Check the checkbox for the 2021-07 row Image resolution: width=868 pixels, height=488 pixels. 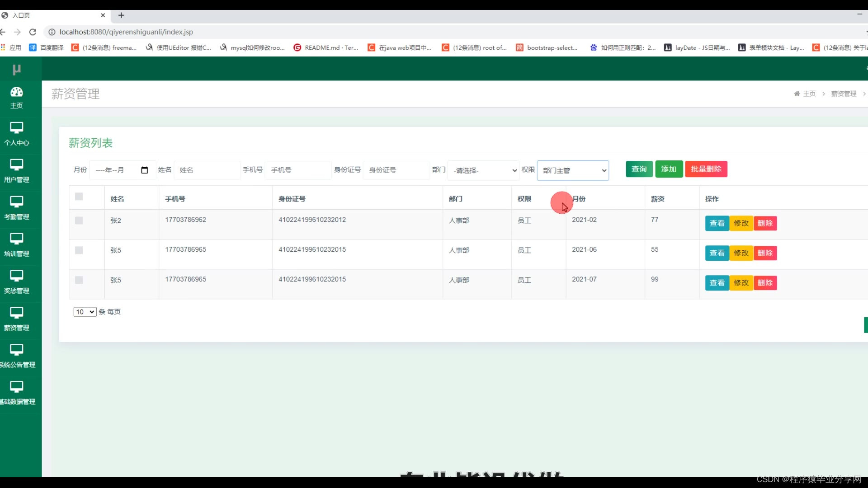79,280
